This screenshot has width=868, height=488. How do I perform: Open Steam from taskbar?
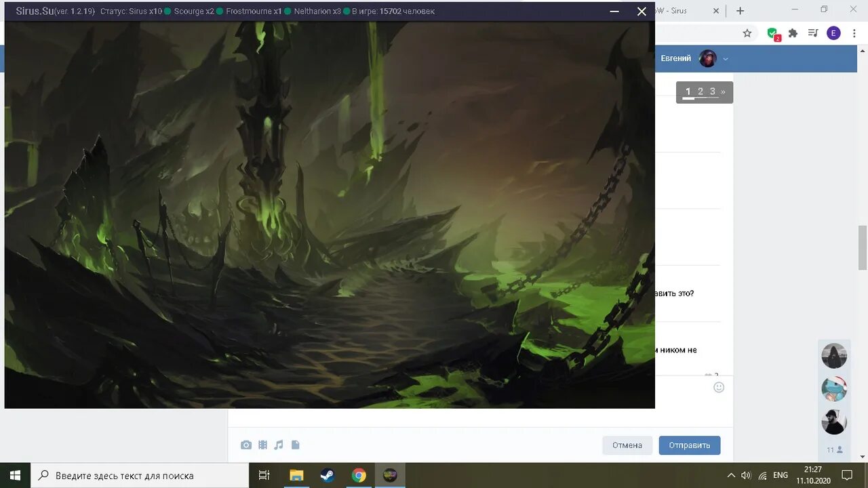328,476
